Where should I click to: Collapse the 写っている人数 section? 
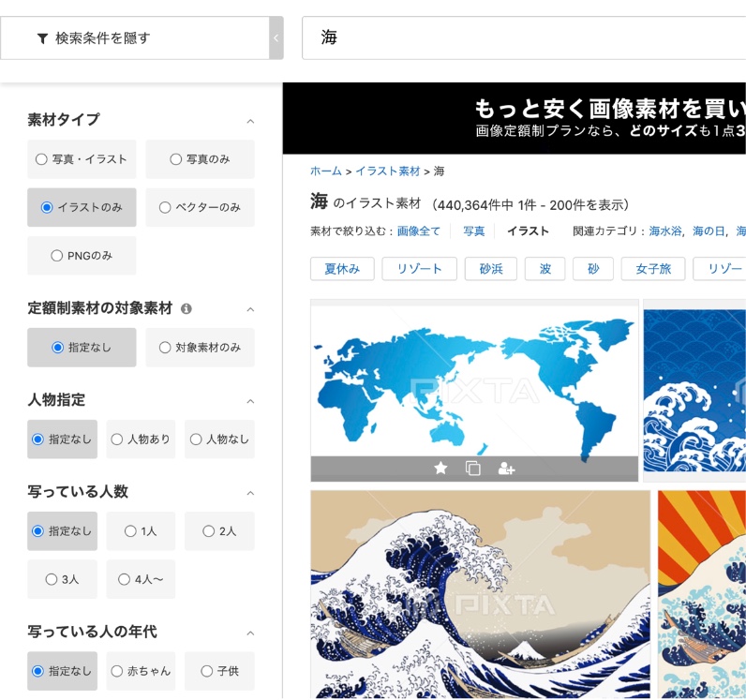click(x=250, y=493)
